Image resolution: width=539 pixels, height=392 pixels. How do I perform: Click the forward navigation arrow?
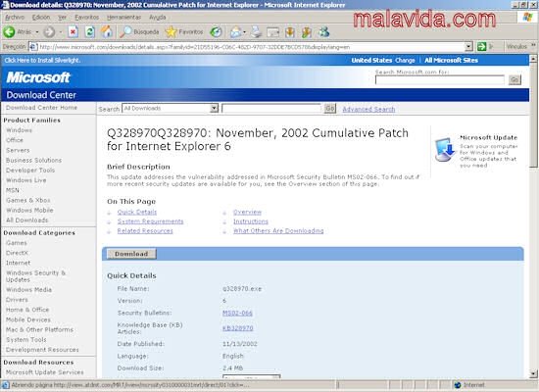click(49, 32)
